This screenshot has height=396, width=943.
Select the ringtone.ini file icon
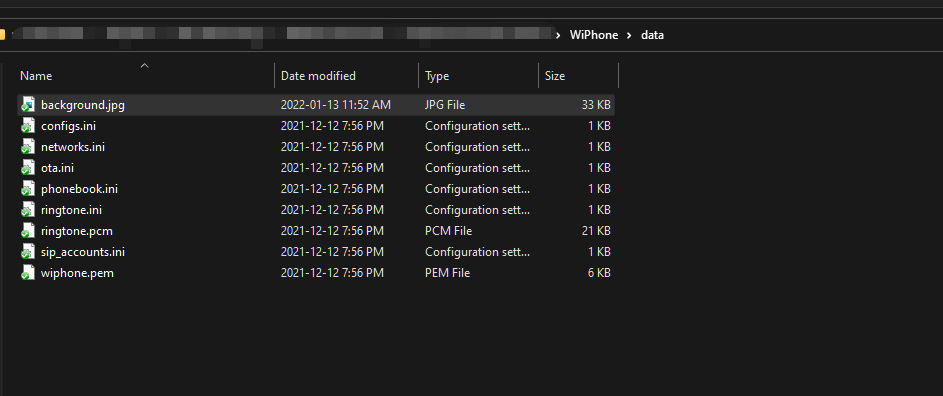pyautogui.click(x=28, y=210)
